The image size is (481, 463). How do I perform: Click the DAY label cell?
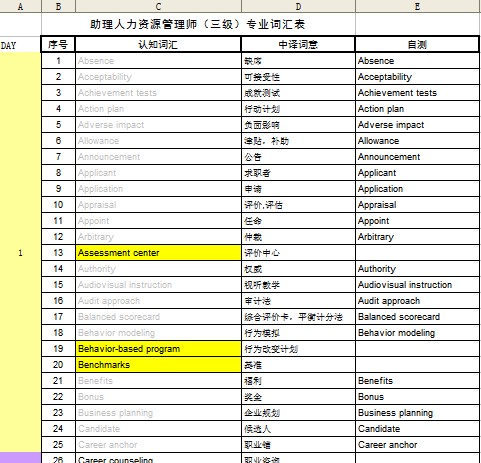click(x=20, y=45)
